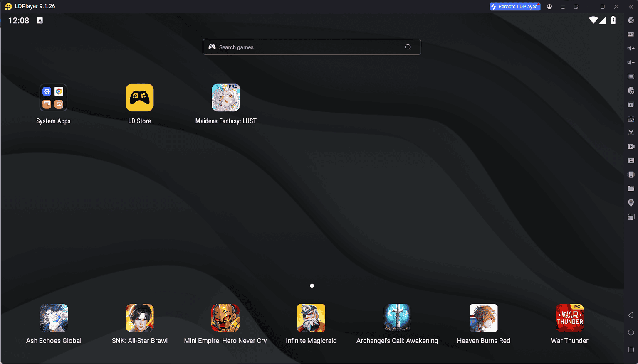This screenshot has height=364, width=638.
Task: Open the virtual GPS location tool
Action: [x=631, y=202]
